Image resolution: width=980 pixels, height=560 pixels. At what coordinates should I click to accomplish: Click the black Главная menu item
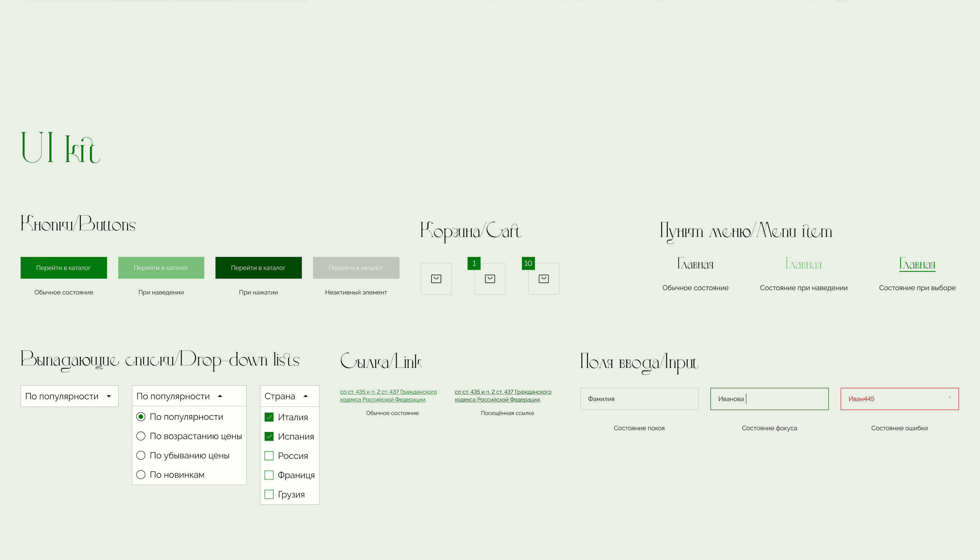(695, 264)
